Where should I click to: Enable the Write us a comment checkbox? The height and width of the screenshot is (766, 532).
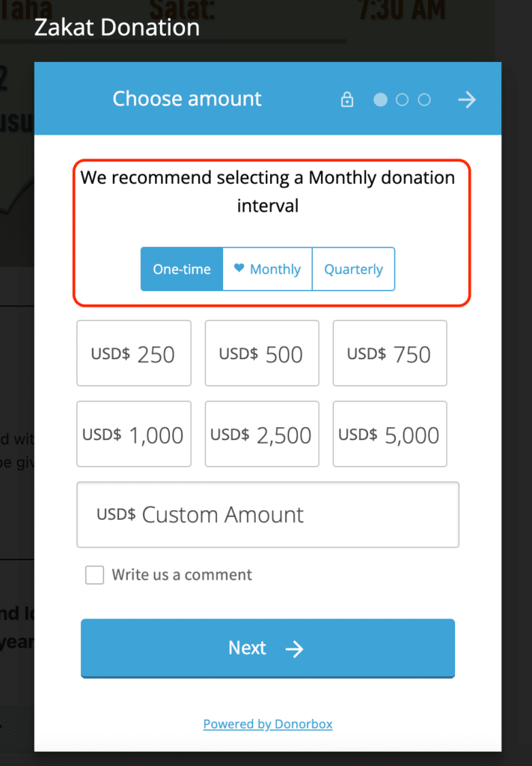pos(94,575)
